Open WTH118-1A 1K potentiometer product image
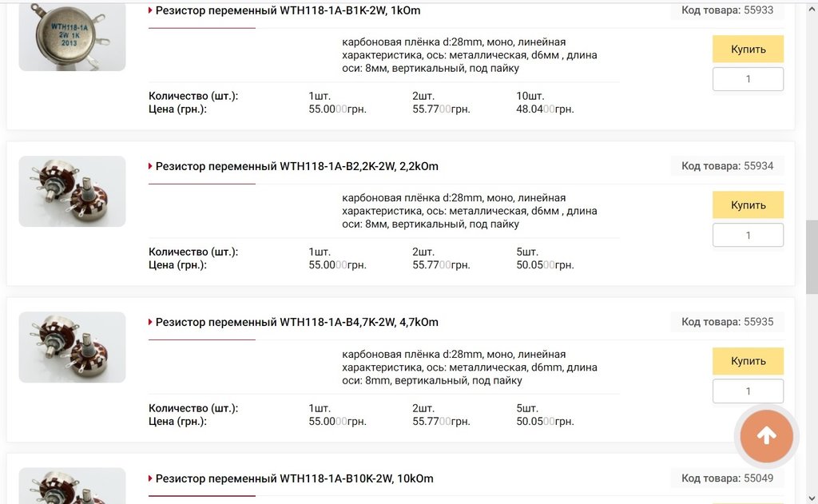This screenshot has height=504, width=818. (x=72, y=37)
